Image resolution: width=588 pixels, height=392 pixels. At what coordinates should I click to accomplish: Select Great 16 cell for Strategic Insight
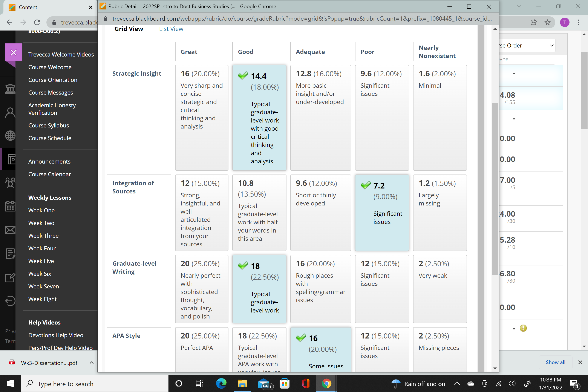pyautogui.click(x=202, y=118)
